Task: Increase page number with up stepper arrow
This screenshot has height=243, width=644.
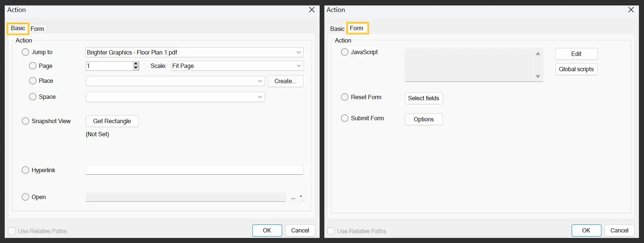Action: point(136,64)
